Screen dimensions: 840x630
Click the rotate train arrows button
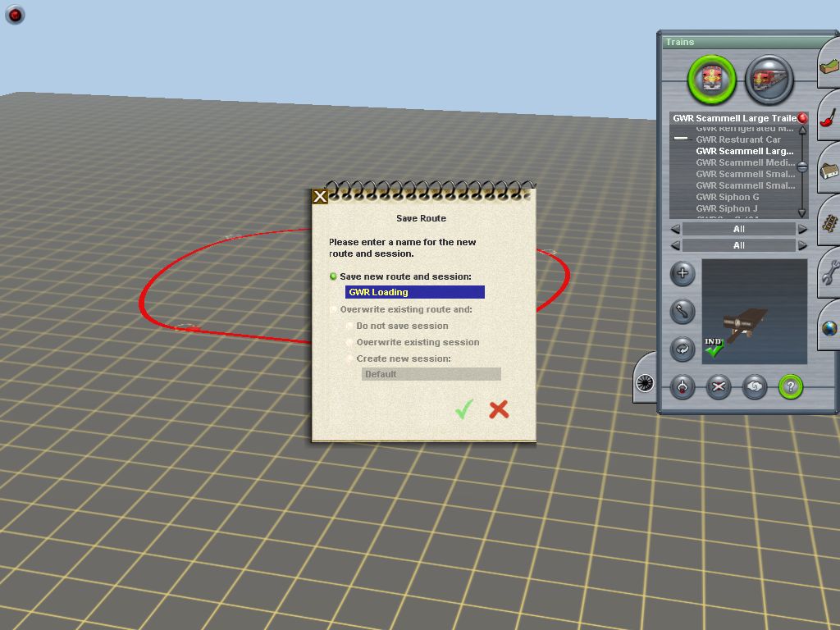(682, 349)
